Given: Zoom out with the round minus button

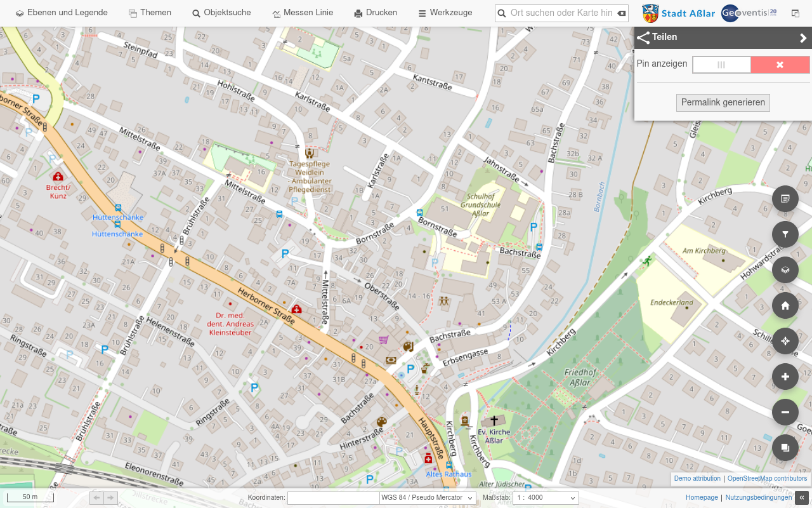Looking at the screenshot, I should (x=785, y=412).
